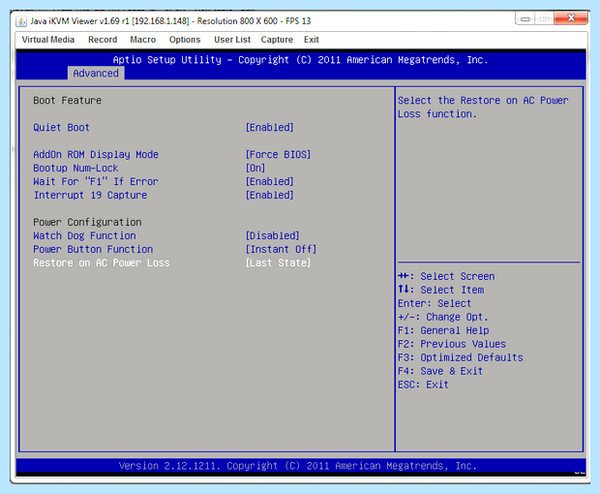
Task: Maximize the iKVM Viewer window
Action: [x=545, y=19]
